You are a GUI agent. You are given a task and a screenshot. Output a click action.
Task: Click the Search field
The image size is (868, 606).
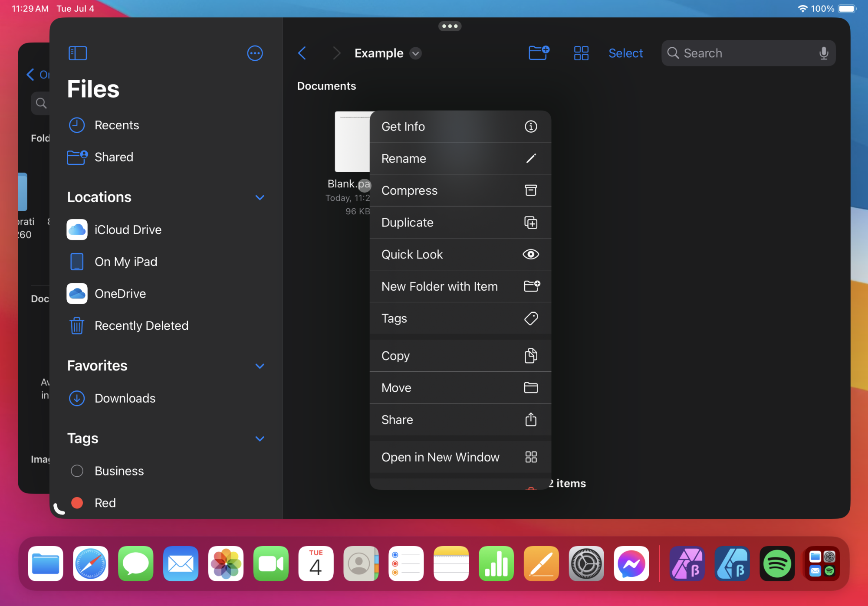tap(742, 53)
